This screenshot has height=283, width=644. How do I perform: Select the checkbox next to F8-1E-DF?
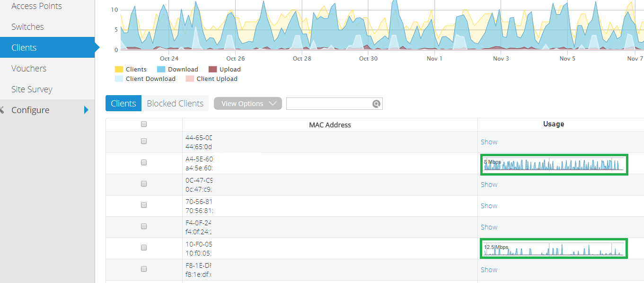pyautogui.click(x=143, y=268)
